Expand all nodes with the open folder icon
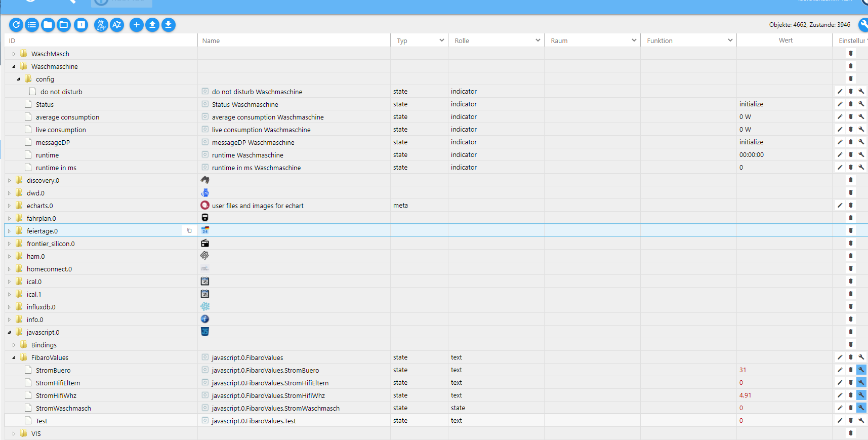The image size is (868, 440). pyautogui.click(x=64, y=25)
